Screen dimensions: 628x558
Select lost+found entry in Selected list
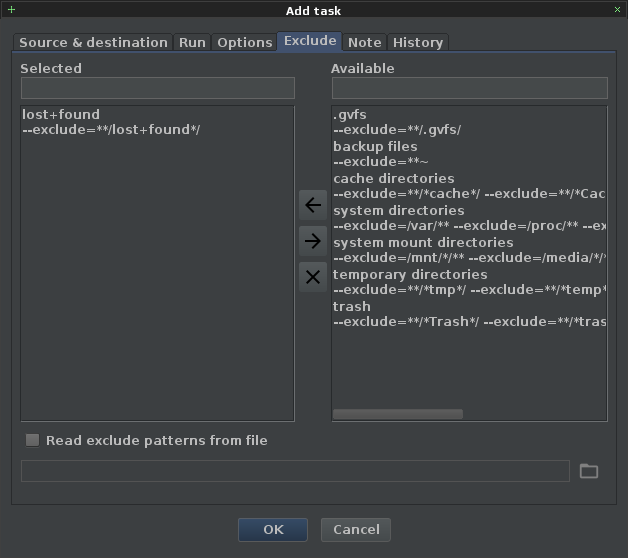click(61, 115)
